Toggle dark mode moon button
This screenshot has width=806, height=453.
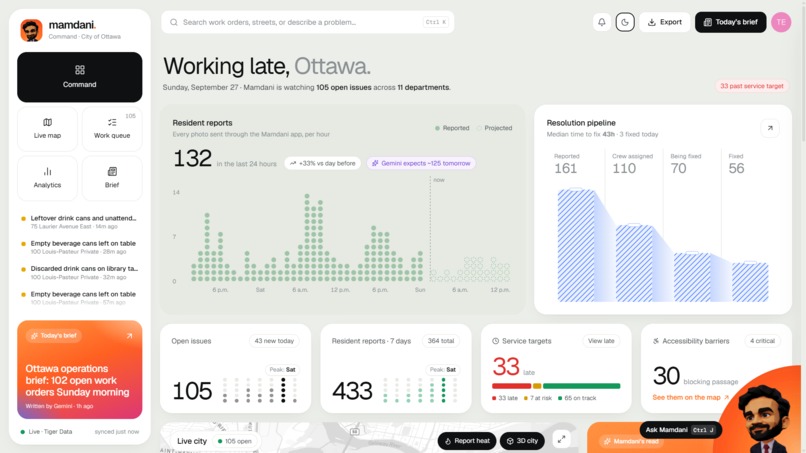(x=625, y=22)
